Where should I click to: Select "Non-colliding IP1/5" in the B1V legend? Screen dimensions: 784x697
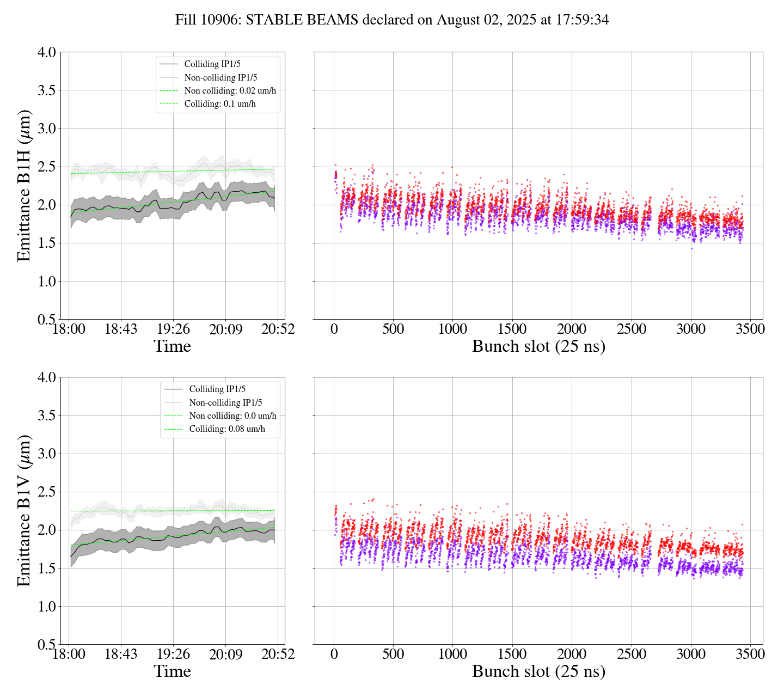click(x=225, y=403)
